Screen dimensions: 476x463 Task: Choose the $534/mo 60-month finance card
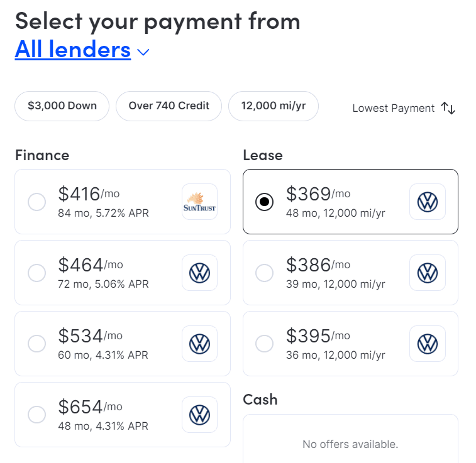pos(123,344)
